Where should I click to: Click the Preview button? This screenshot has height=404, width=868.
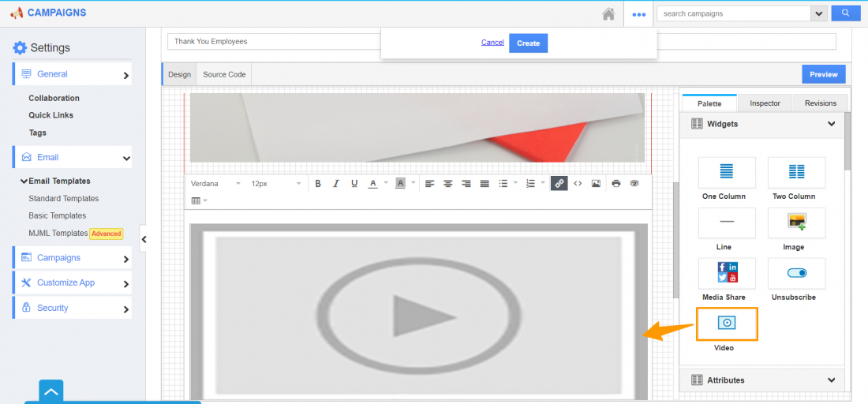point(824,74)
